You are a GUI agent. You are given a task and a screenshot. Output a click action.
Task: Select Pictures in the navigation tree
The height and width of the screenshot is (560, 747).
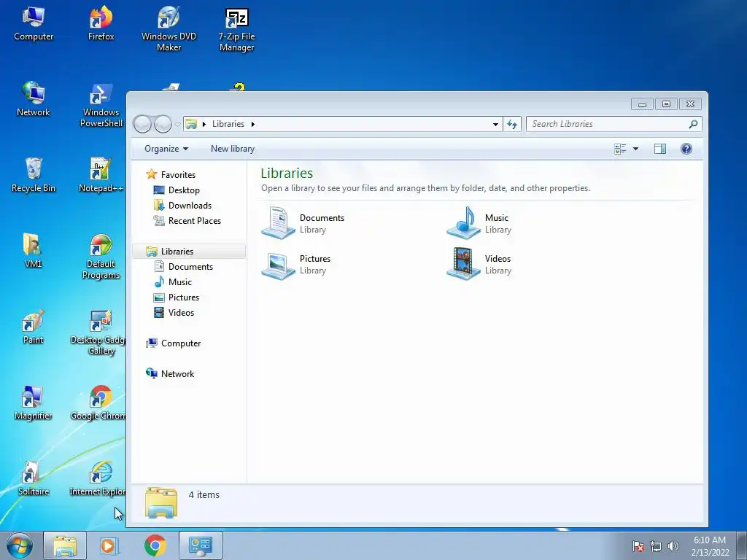pyautogui.click(x=183, y=297)
